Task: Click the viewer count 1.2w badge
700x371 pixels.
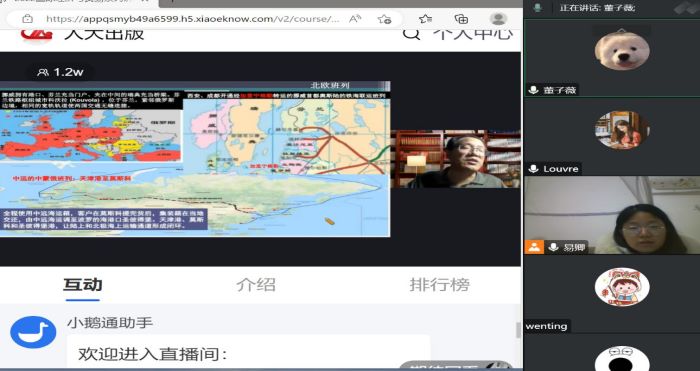Action: (x=61, y=72)
